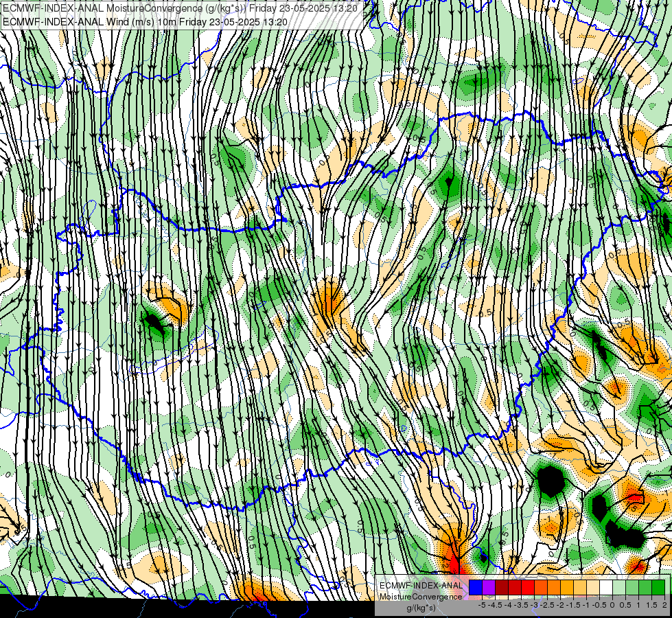
Task: Click the 2 legend tick label
Action: [x=664, y=605]
